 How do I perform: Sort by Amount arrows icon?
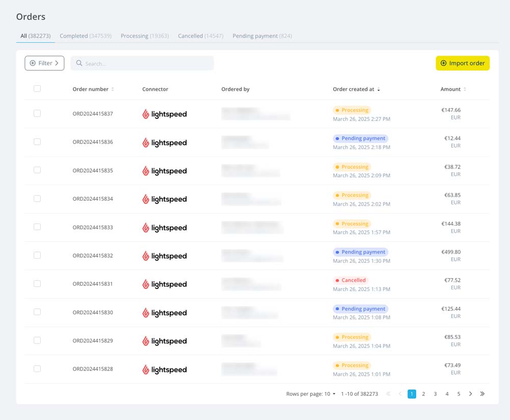[x=465, y=89]
